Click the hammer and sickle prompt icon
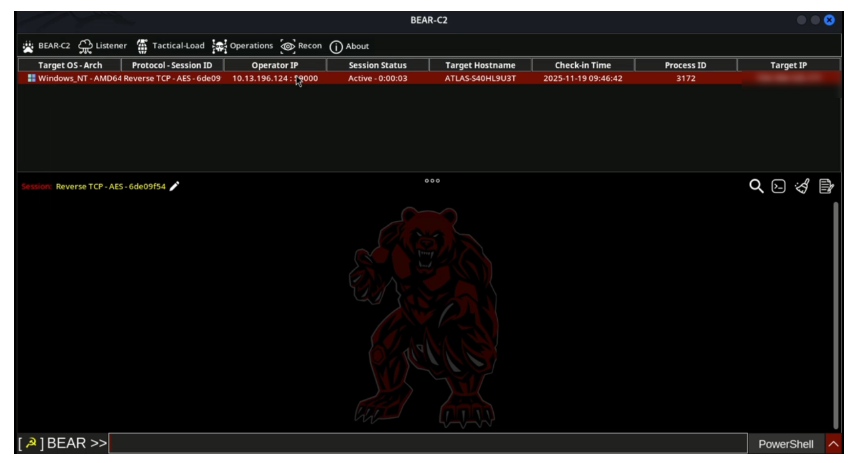This screenshot has height=463, width=860. pyautogui.click(x=31, y=443)
